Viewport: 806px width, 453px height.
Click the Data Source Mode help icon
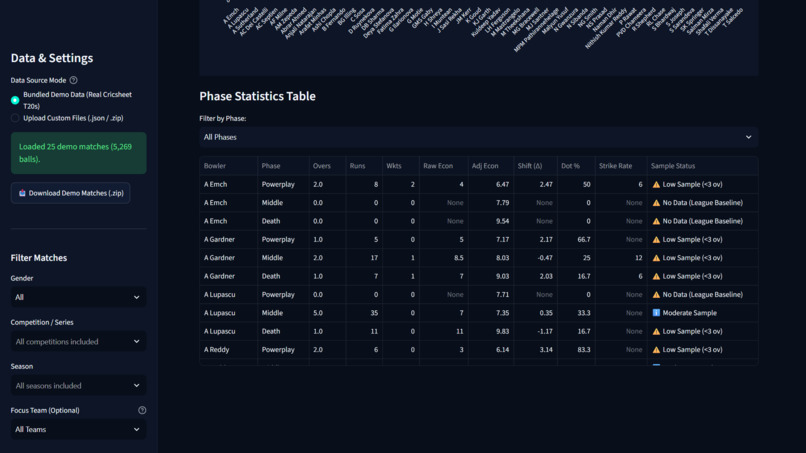(x=74, y=80)
